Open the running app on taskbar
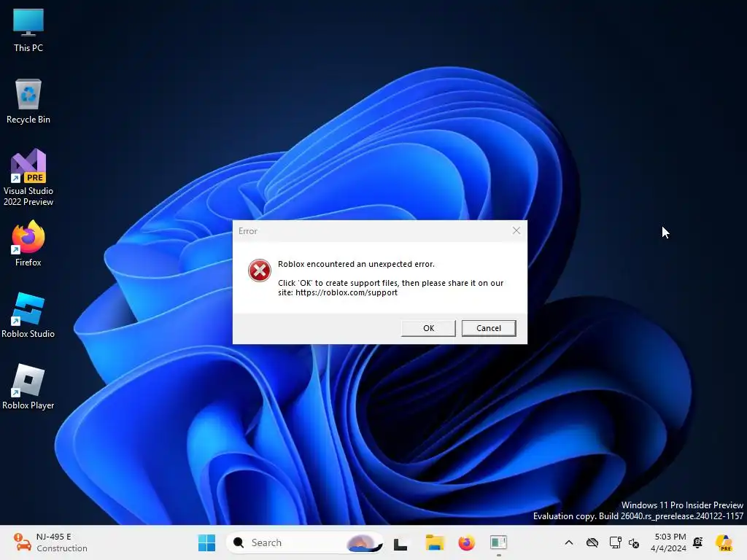Screen dimensions: 747x560 coord(498,542)
